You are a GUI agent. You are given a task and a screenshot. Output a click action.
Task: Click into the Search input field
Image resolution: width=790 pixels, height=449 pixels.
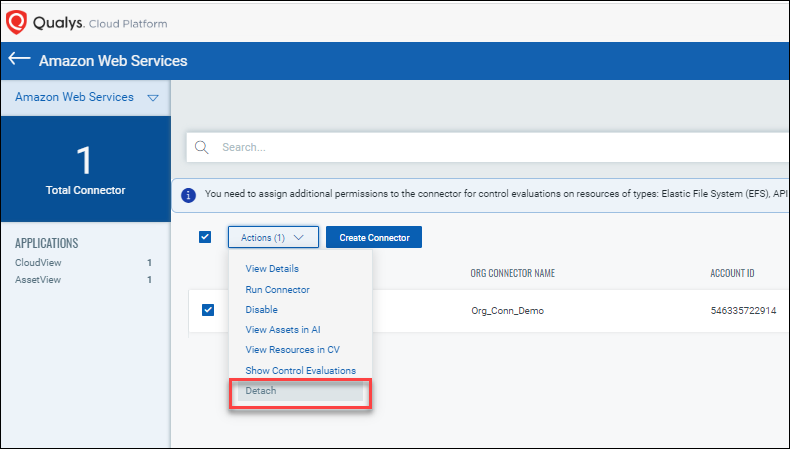tap(480, 147)
